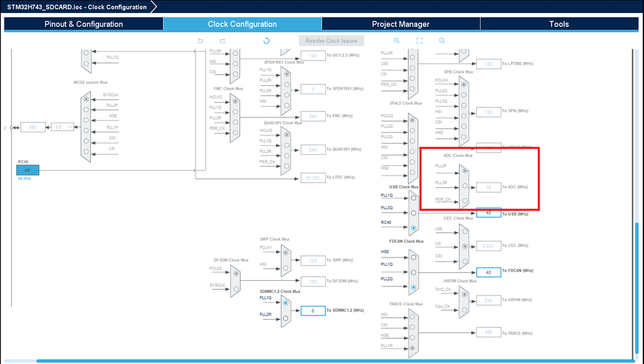The width and height of the screenshot is (644, 364).
Task: Refresh the clock tree with the circular arrow
Action: [x=266, y=41]
